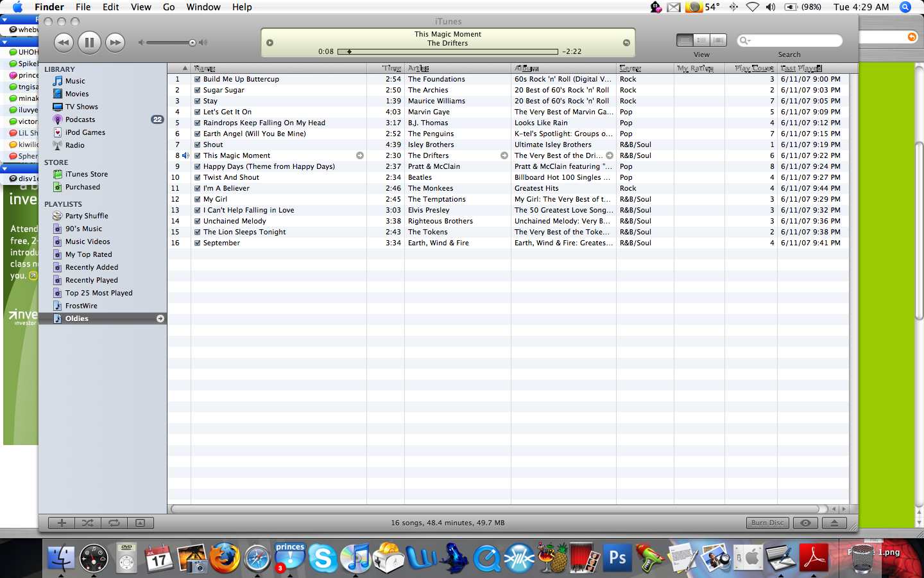Viewport: 924px width, 578px height.
Task: Collapse the buddy list group above UHOH
Action: click(x=4, y=42)
